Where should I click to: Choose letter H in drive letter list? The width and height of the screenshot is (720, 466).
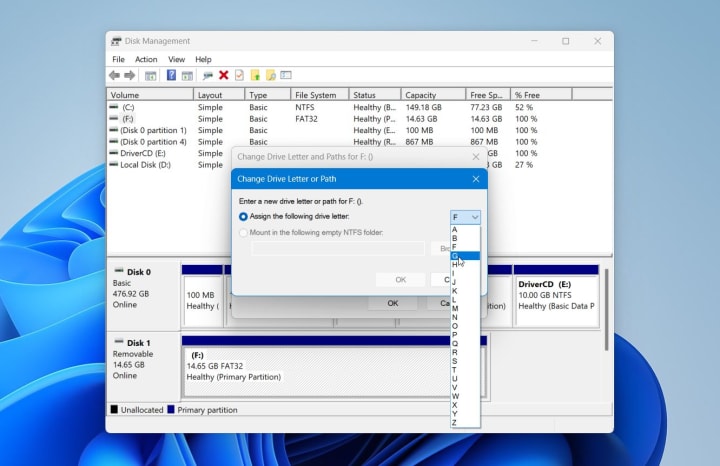(x=465, y=264)
